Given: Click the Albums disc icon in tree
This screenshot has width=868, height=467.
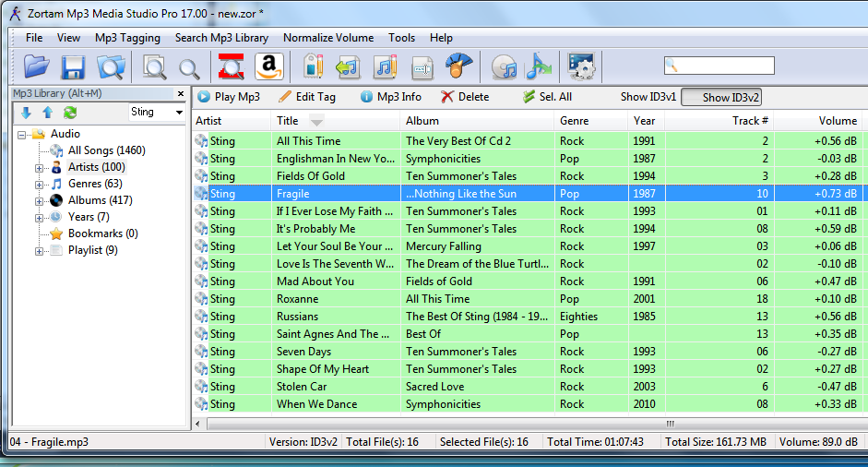Looking at the screenshot, I should (56, 200).
